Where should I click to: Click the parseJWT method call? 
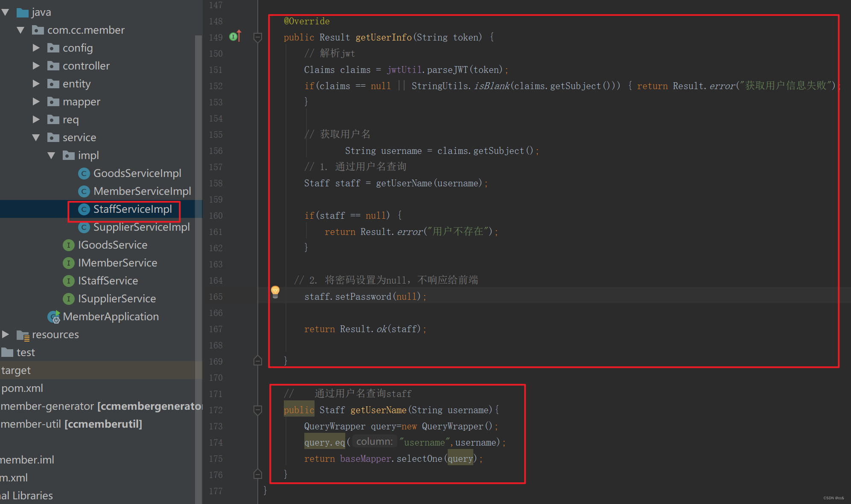tap(447, 70)
